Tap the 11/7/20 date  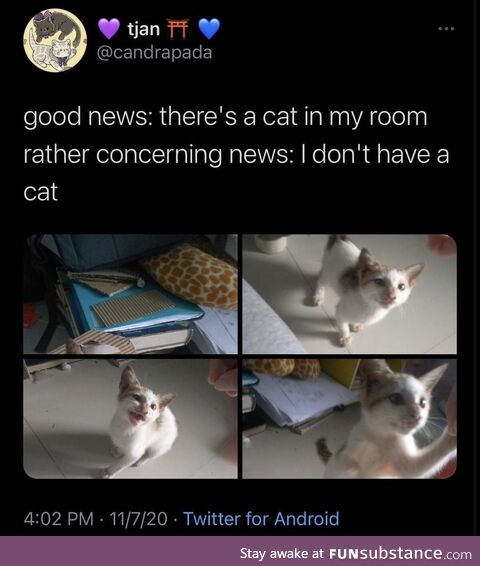(x=138, y=519)
